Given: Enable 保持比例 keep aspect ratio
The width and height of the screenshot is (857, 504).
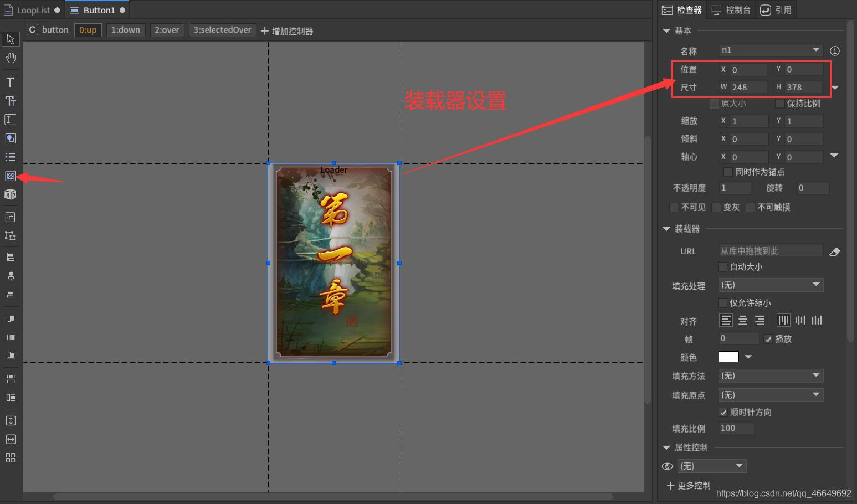Looking at the screenshot, I should 780,104.
